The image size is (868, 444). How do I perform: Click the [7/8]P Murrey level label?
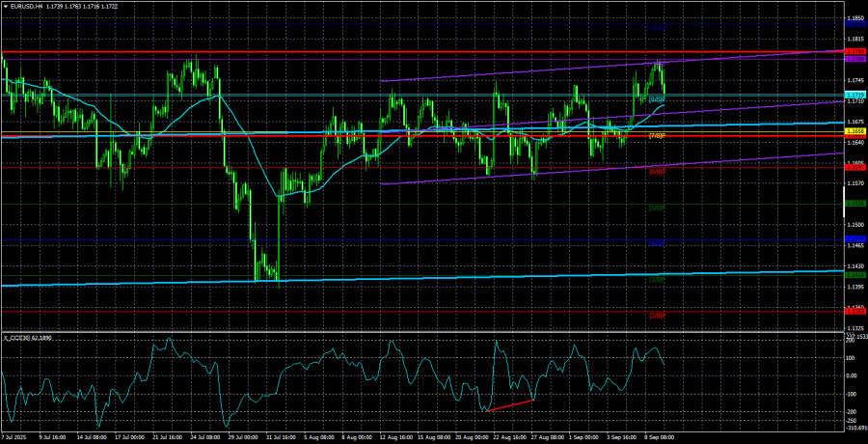656,136
